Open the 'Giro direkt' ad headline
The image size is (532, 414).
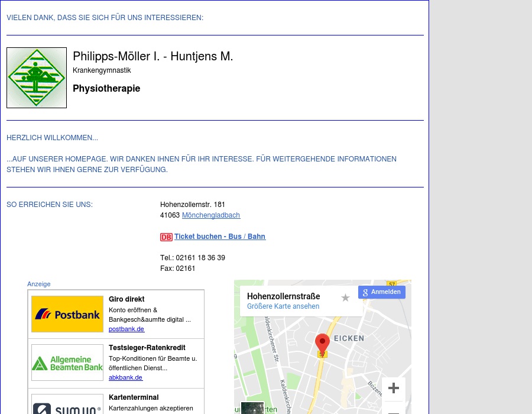pos(126,299)
